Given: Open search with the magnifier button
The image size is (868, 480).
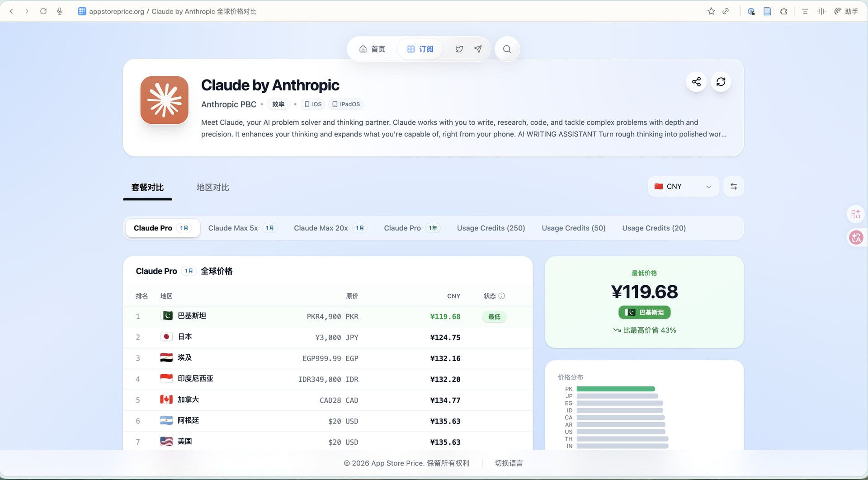Looking at the screenshot, I should click(507, 49).
